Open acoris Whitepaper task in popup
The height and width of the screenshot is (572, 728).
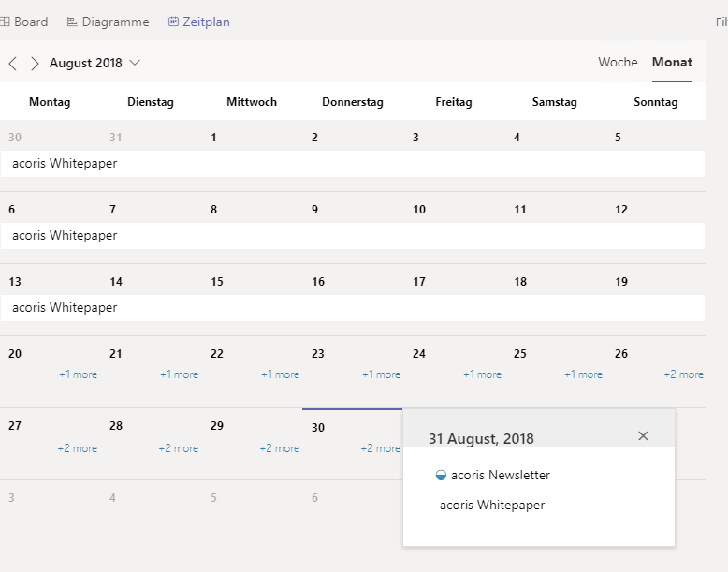tap(491, 506)
